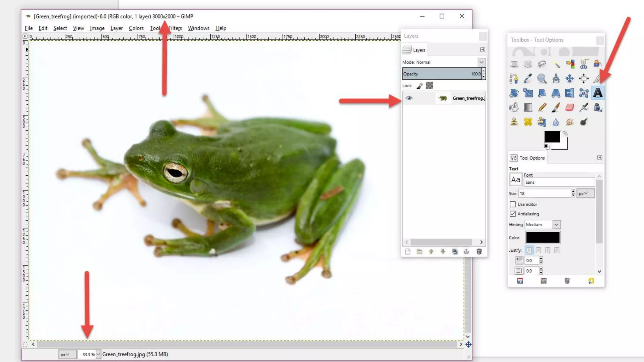
Task: Click the Aa font picker button
Action: pyautogui.click(x=515, y=180)
